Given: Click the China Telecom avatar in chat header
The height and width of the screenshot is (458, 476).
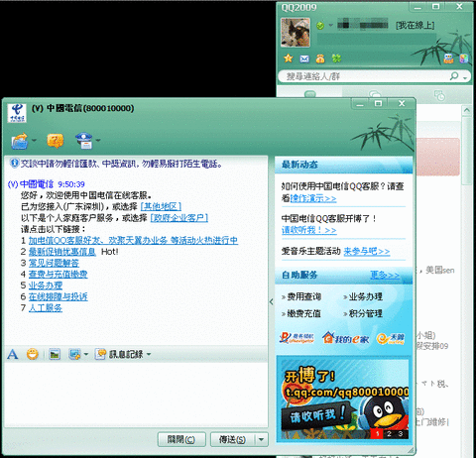Looking at the screenshot, I should point(17,113).
